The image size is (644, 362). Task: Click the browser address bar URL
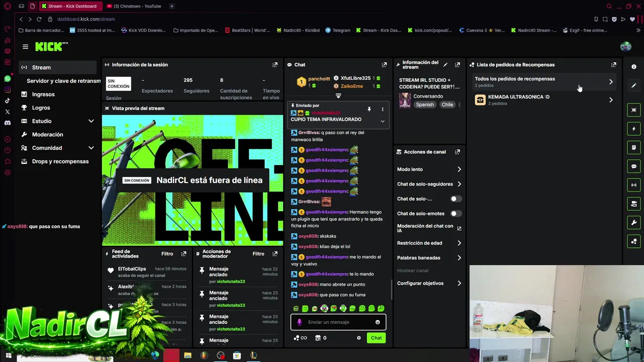(86, 19)
